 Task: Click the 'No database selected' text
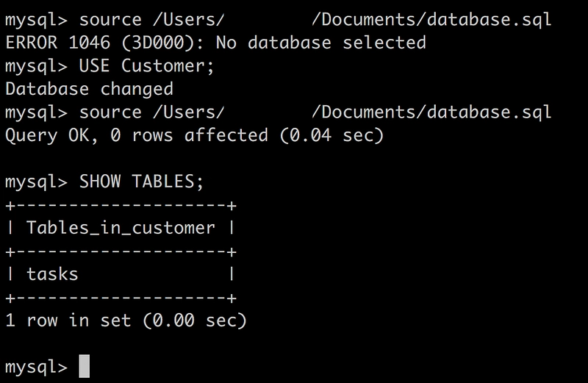321,43
